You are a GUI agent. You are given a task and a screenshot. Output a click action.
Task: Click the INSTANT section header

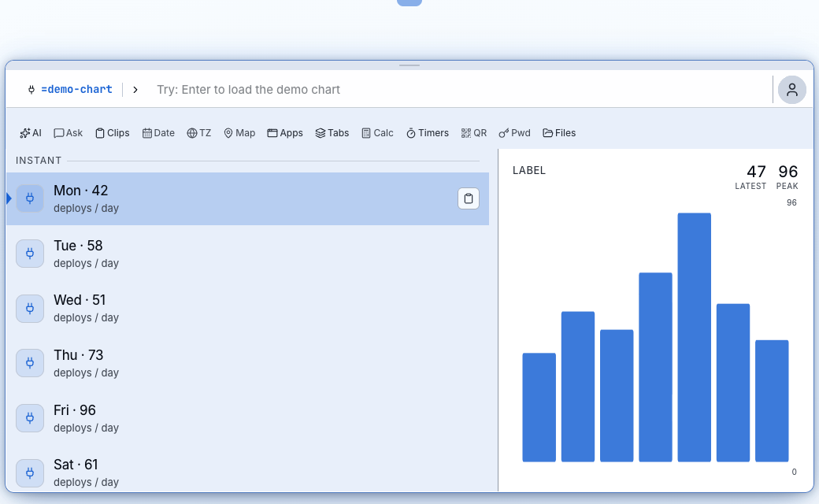click(39, 161)
